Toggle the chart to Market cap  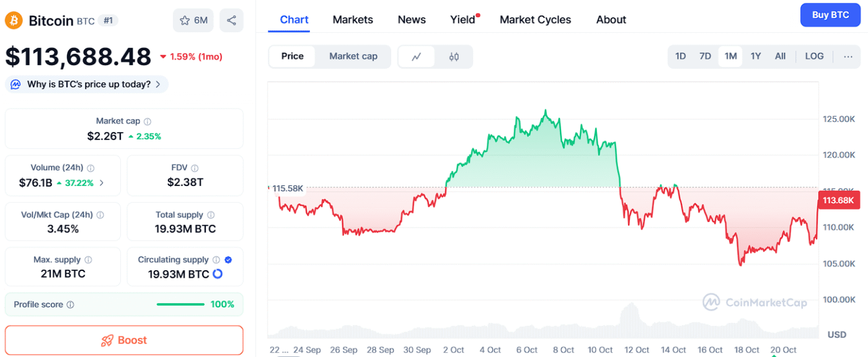(x=353, y=56)
